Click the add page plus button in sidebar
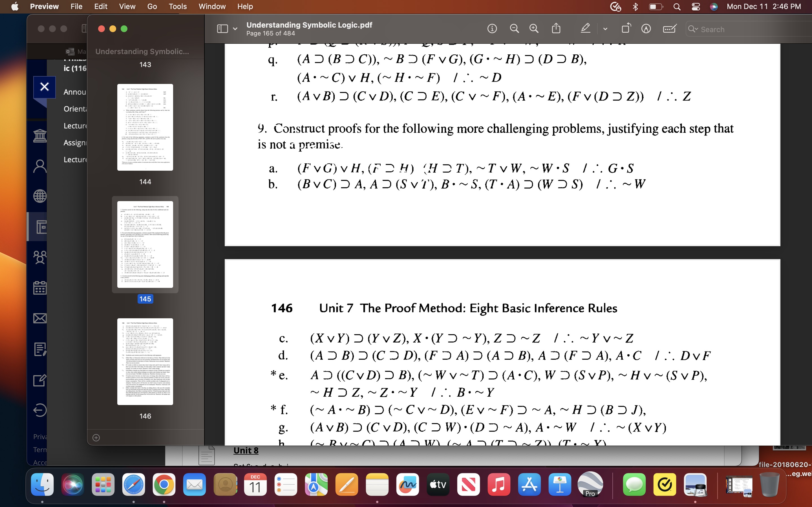The image size is (812, 507). tap(96, 438)
